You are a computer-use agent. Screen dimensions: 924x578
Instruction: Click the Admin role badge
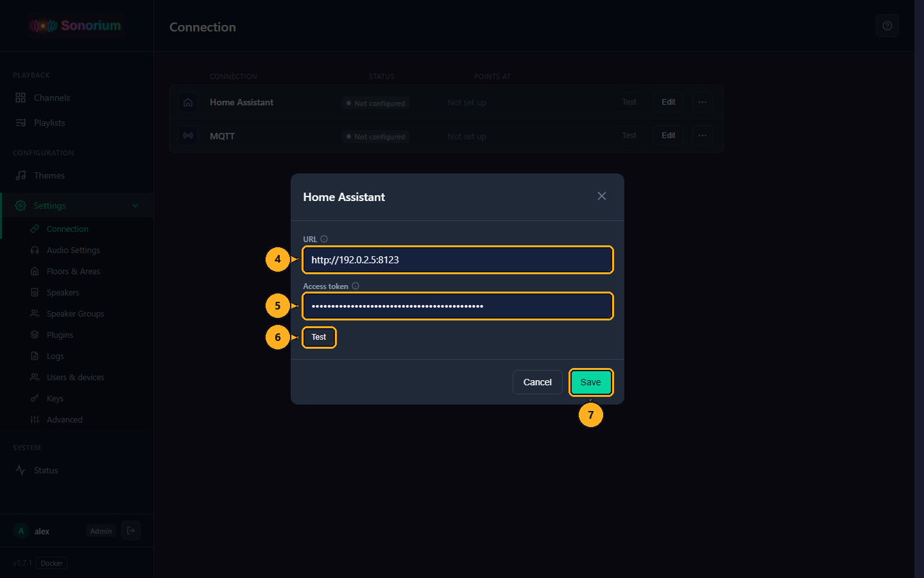pos(101,531)
